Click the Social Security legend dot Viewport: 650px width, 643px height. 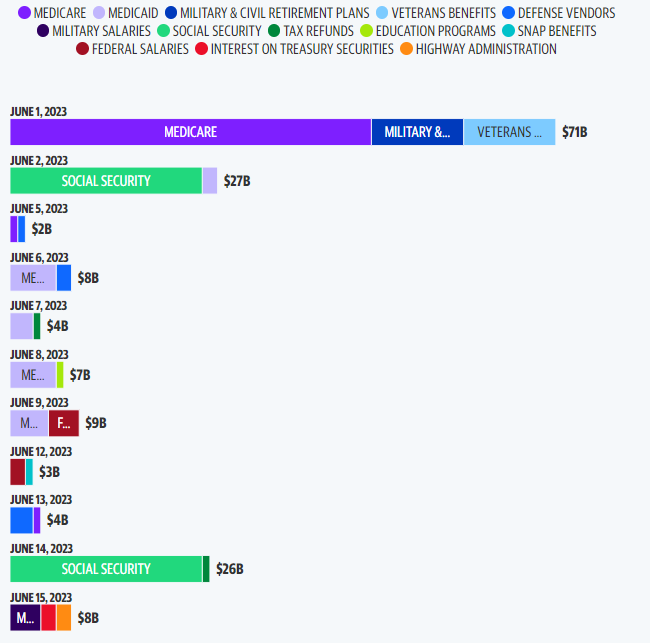point(164,31)
